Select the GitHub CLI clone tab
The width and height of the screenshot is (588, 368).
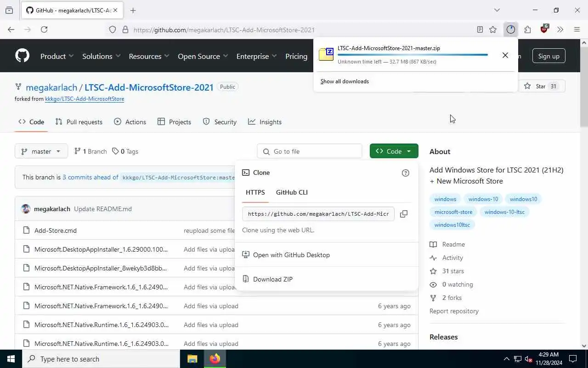[292, 192]
